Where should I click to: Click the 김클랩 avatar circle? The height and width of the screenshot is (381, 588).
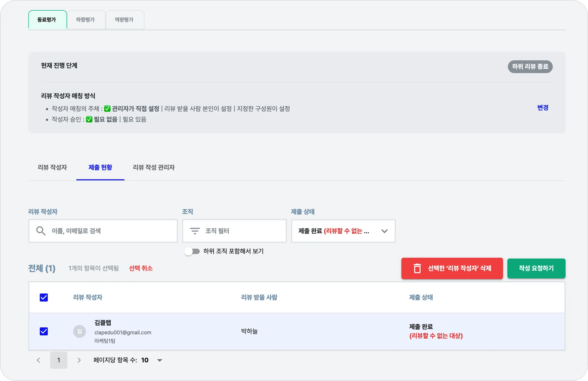coord(80,331)
